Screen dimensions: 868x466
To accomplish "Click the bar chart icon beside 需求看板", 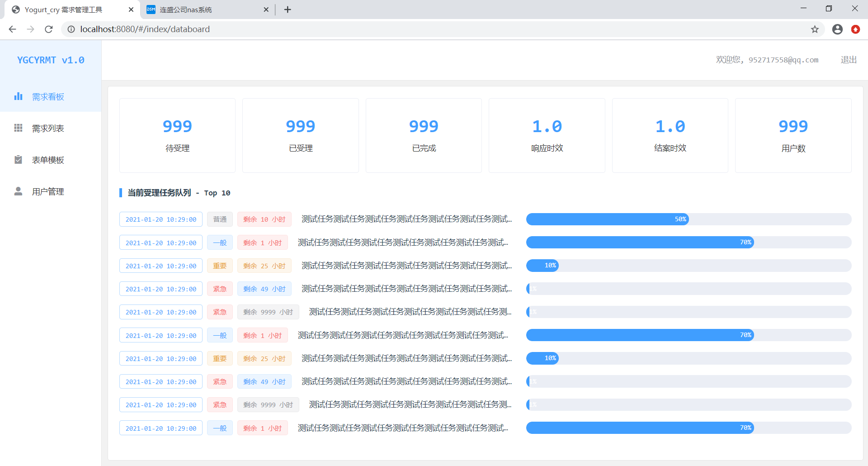I will click(18, 96).
